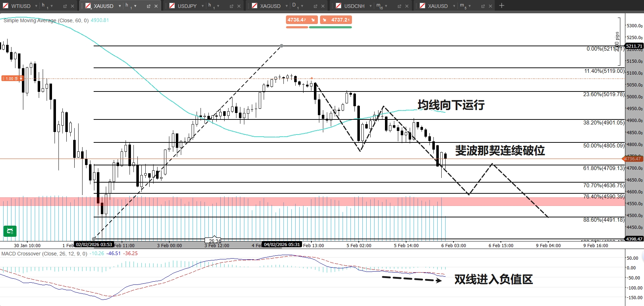Click the 26:34 countdown label on time axis
The width and height of the screenshot is (644, 306).
point(215,241)
